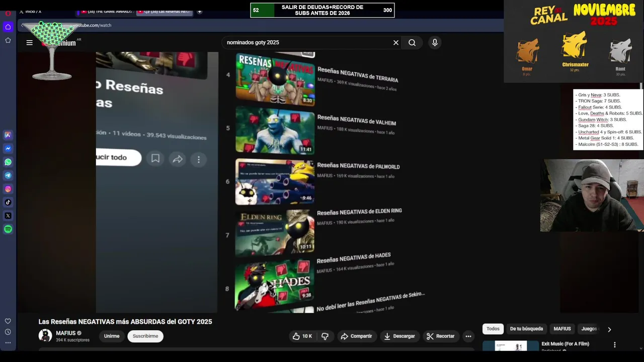Open TikTok from the sidebar
Screen dimensions: 644x362
tap(8, 202)
